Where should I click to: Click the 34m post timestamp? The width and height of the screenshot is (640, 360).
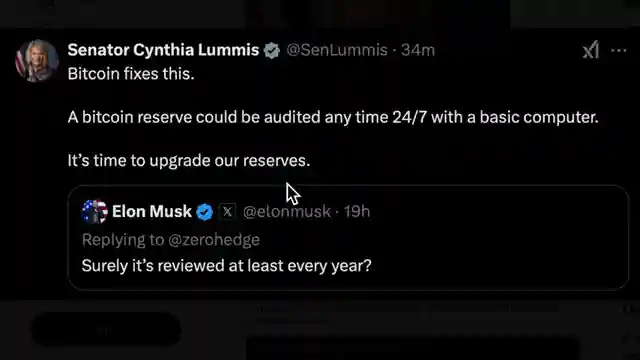[x=418, y=50]
